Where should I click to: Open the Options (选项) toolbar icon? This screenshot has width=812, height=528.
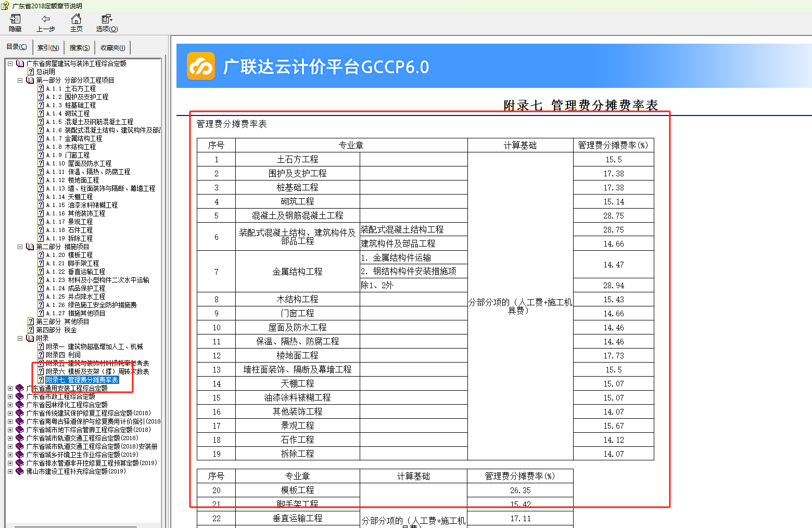point(107,19)
